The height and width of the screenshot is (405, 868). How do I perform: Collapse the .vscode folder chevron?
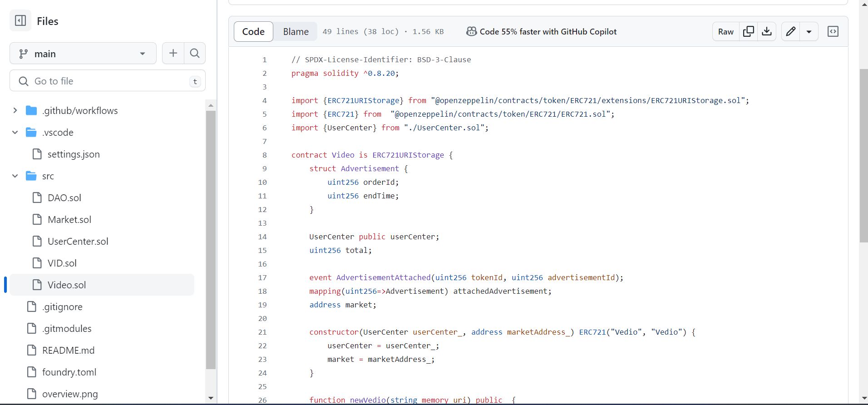pyautogui.click(x=15, y=132)
